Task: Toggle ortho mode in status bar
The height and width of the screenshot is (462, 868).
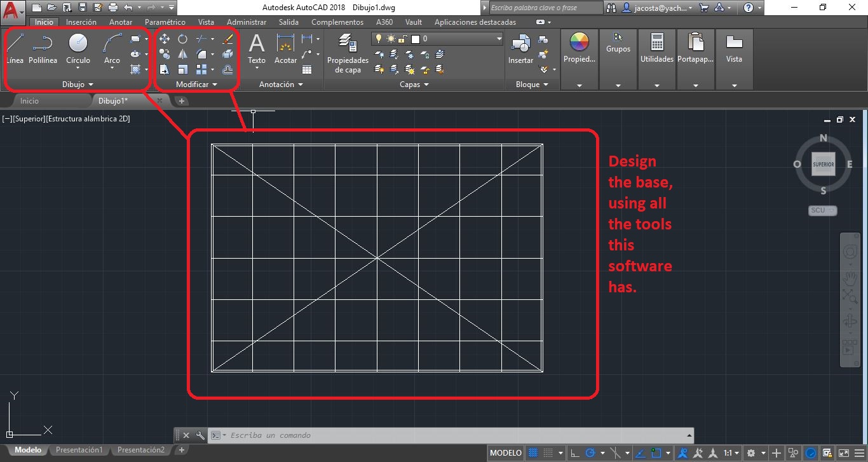Action: point(574,453)
